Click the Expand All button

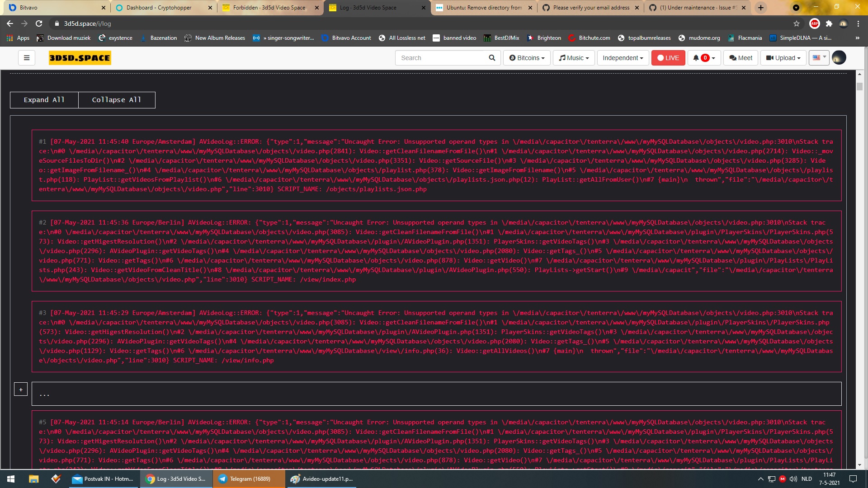44,99
